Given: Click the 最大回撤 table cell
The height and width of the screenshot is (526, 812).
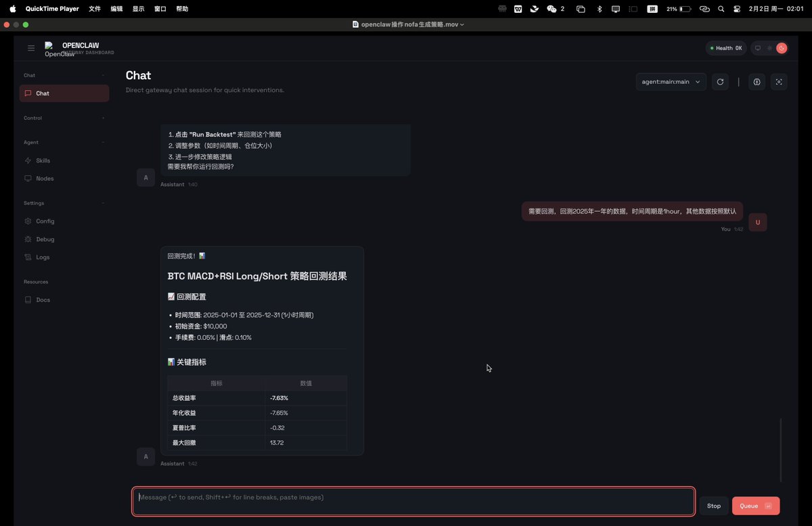Looking at the screenshot, I should coord(217,443).
